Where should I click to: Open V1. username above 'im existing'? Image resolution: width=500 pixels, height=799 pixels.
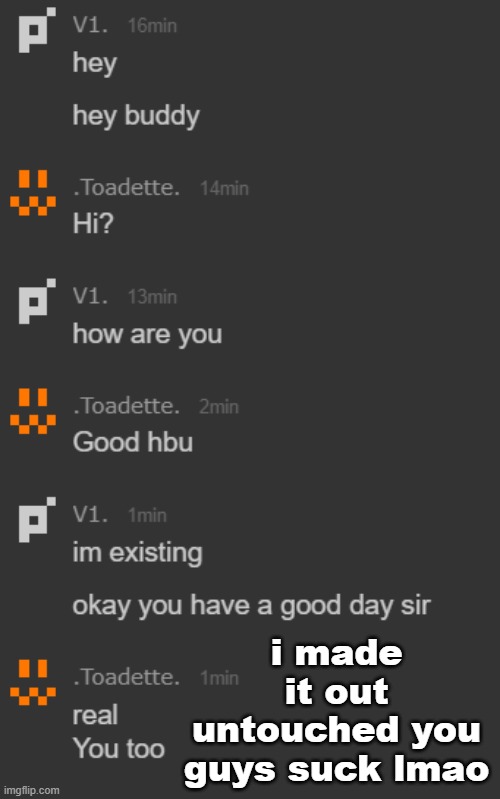[x=90, y=515]
